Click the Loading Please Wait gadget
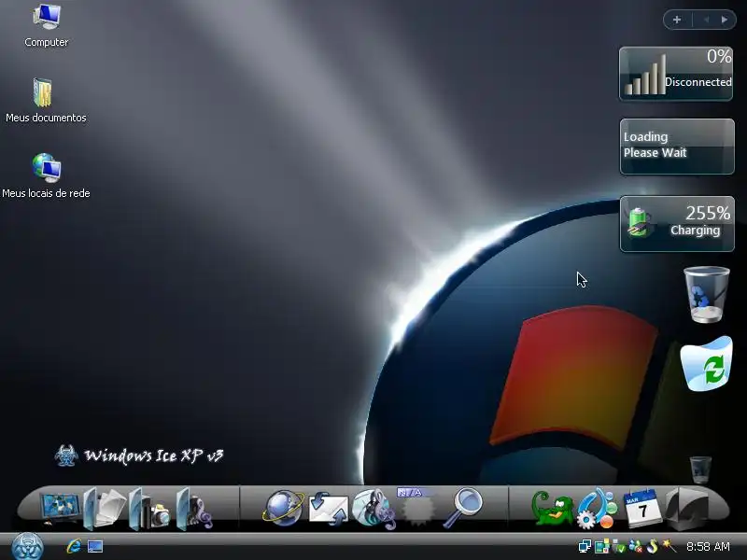This screenshot has height=560, width=747. [676, 147]
